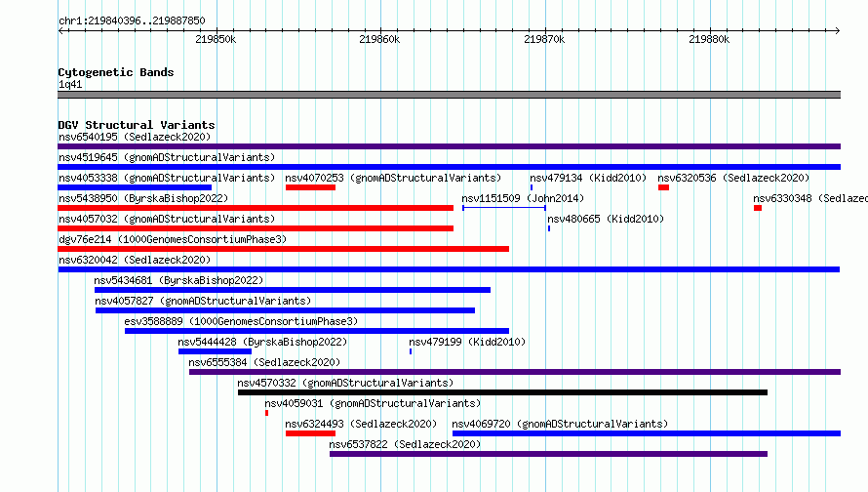The width and height of the screenshot is (868, 492).
Task: Open the nsv6320042 (Sedlazeck2020) label
Action: tap(135, 260)
